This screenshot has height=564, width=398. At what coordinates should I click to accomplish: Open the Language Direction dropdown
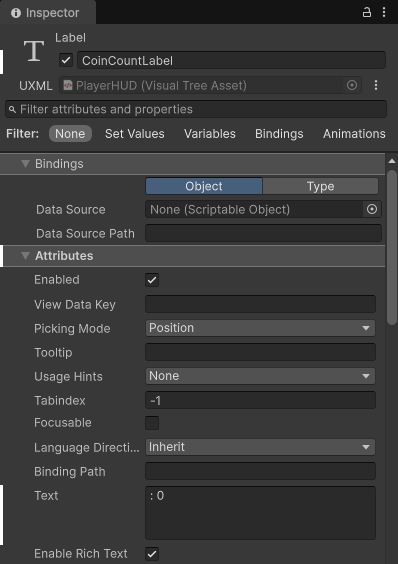click(260, 447)
